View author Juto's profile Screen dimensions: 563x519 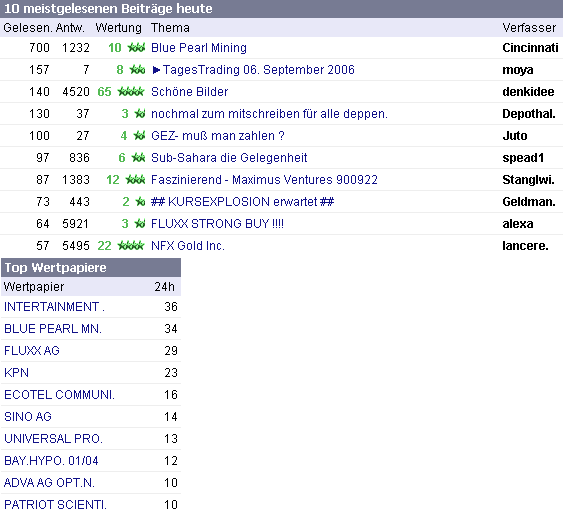click(x=515, y=135)
